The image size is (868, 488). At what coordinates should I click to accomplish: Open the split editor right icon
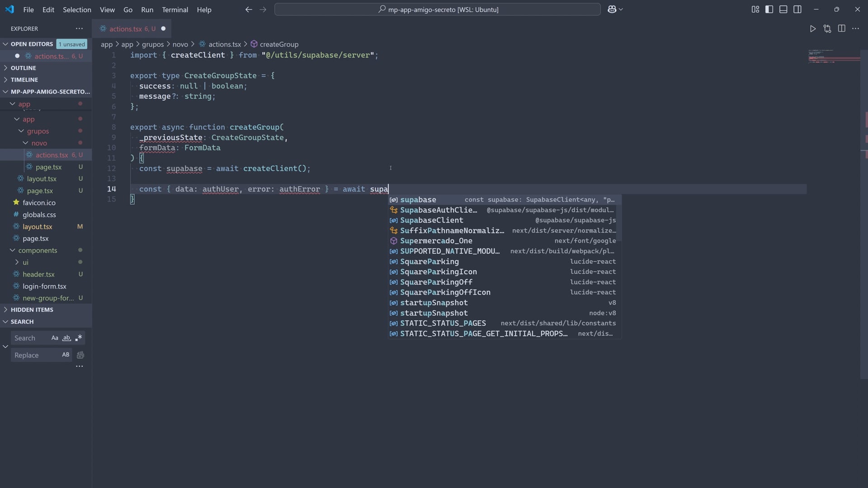click(841, 28)
